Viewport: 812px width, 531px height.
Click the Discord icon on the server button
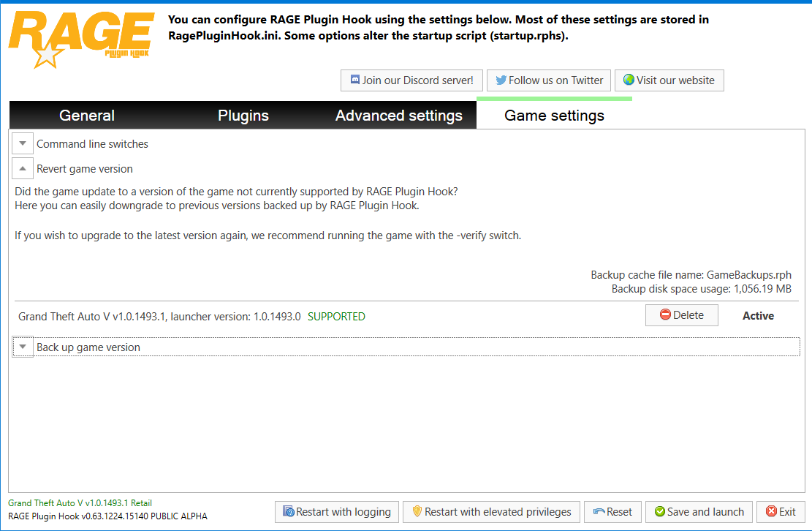click(355, 80)
